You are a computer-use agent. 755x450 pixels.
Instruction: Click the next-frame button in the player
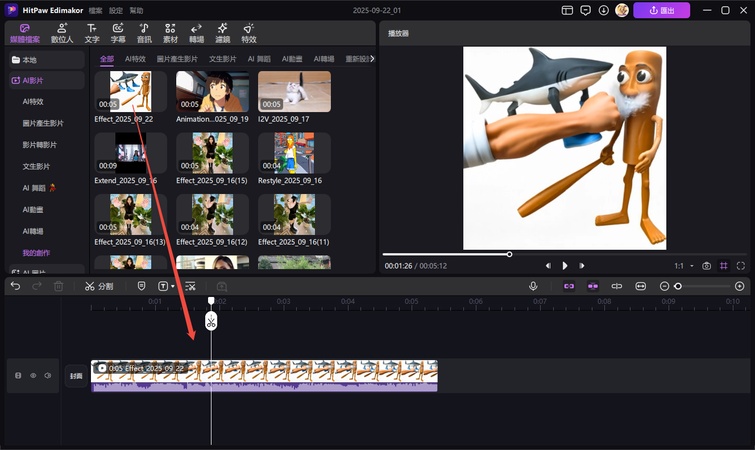[582, 266]
